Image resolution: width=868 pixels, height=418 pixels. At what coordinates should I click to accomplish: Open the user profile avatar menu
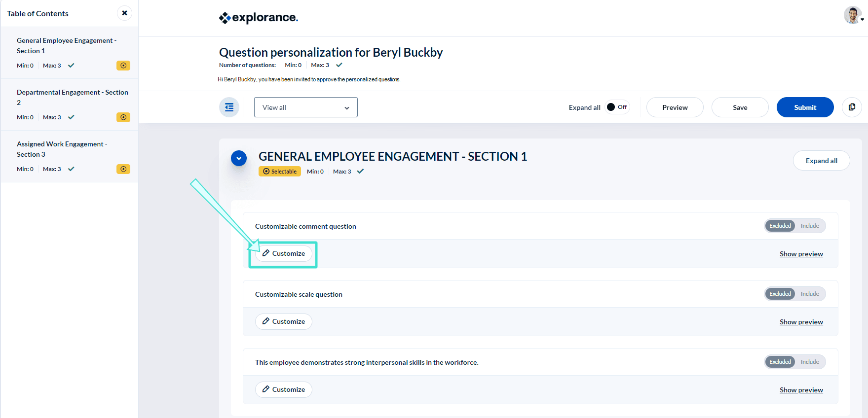click(x=853, y=16)
